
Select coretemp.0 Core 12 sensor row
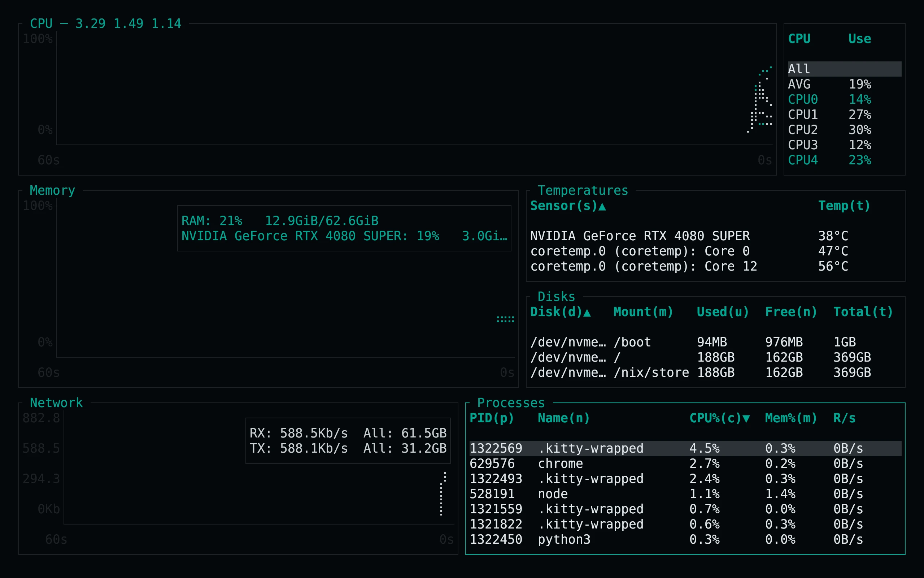(716, 266)
